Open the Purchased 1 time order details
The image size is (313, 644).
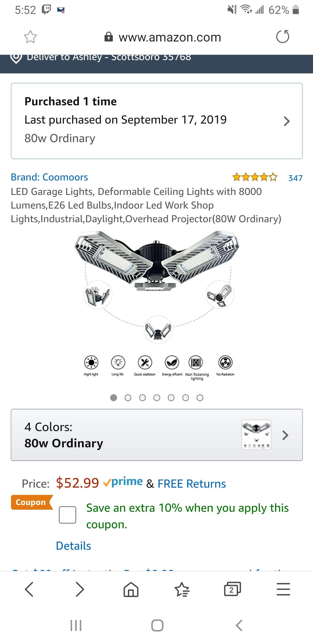(156, 121)
